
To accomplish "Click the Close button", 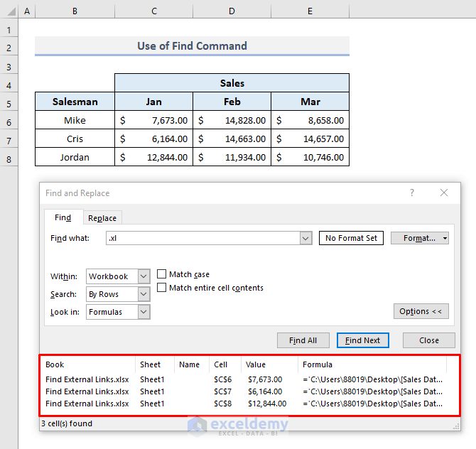I will point(429,340).
